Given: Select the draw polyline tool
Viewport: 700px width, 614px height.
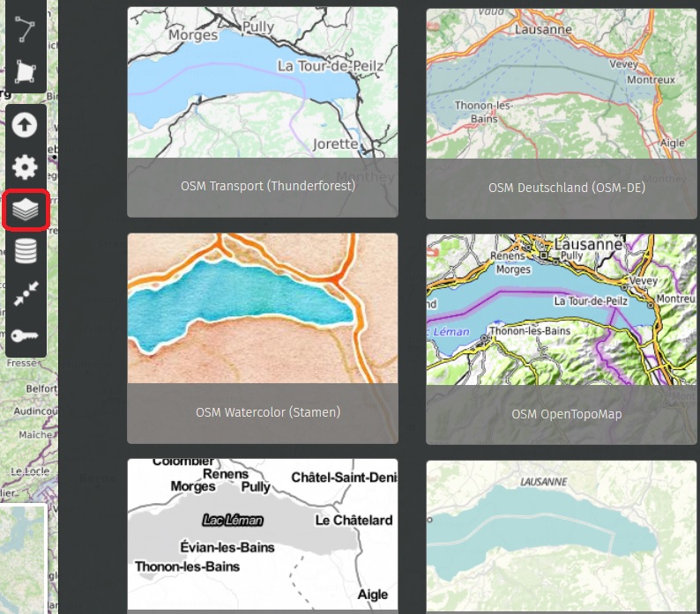Looking at the screenshot, I should point(25,29).
